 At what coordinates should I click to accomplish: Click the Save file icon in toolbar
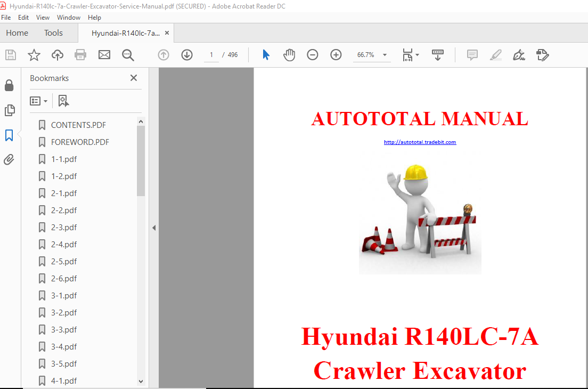click(11, 55)
